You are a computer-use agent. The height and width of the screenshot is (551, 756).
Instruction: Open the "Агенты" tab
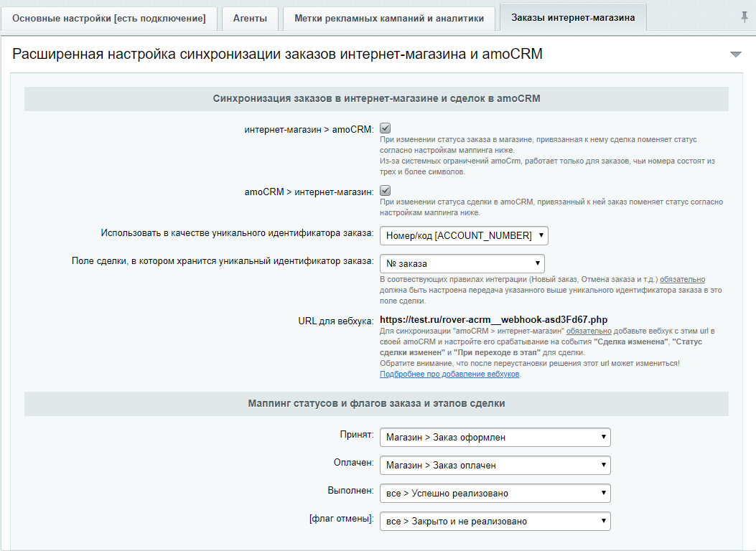[x=249, y=17]
